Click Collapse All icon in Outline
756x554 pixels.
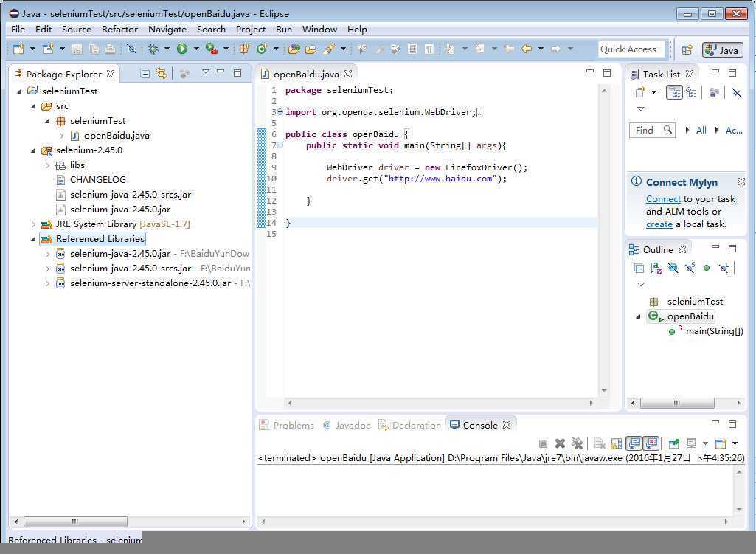(639, 268)
